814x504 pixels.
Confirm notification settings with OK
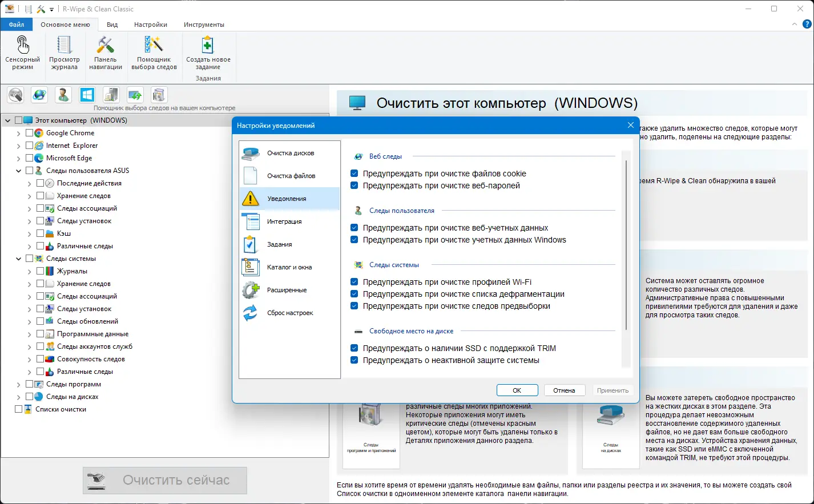pos(517,390)
